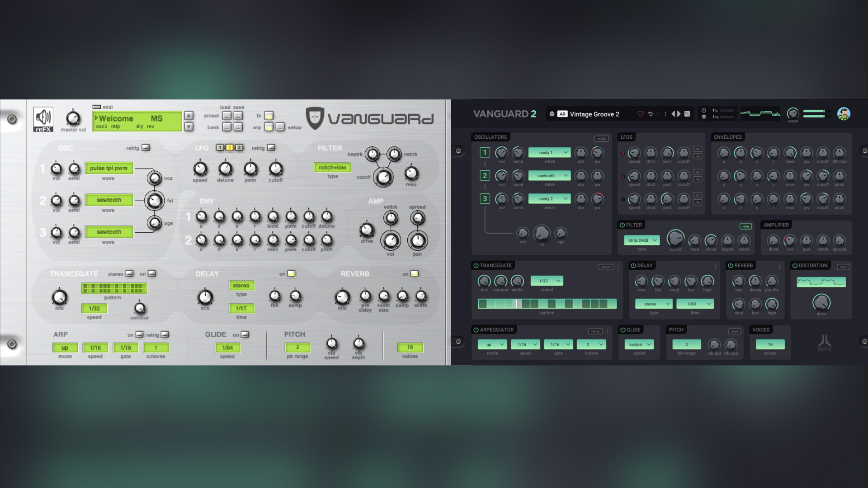Screen dimensions: 868x488
Task: Open oscillator 2 sawtooth dropdown in Vanguard 2
Action: coord(549,176)
